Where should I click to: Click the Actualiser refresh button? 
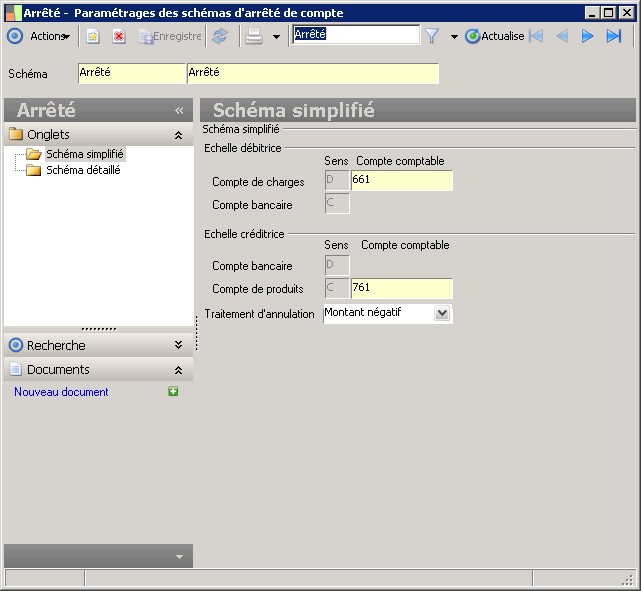tap(494, 36)
